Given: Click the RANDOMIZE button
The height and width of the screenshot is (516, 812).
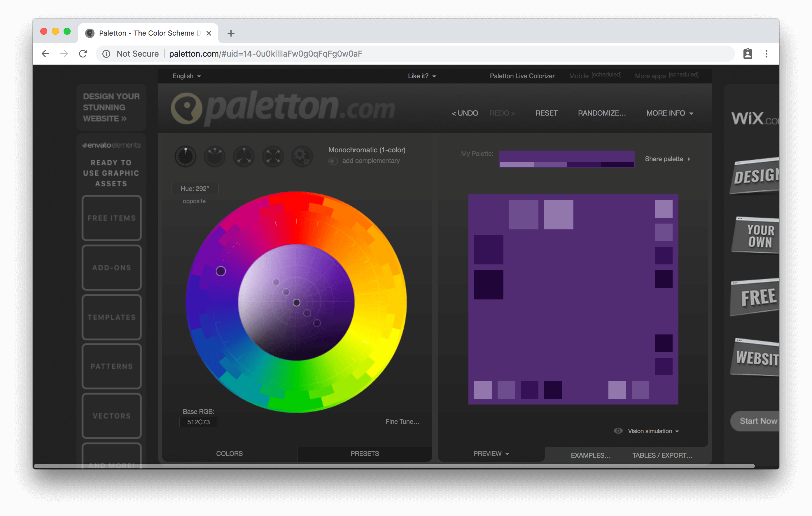Looking at the screenshot, I should 601,113.
